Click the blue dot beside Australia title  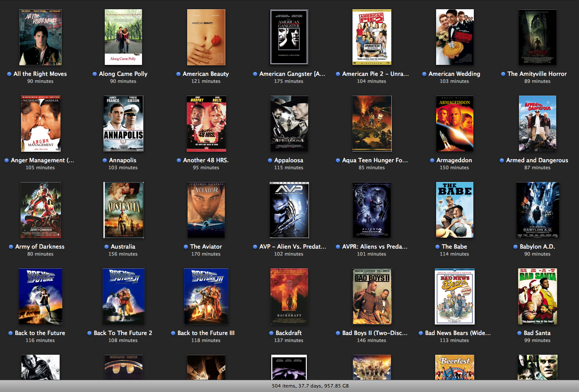click(x=107, y=247)
